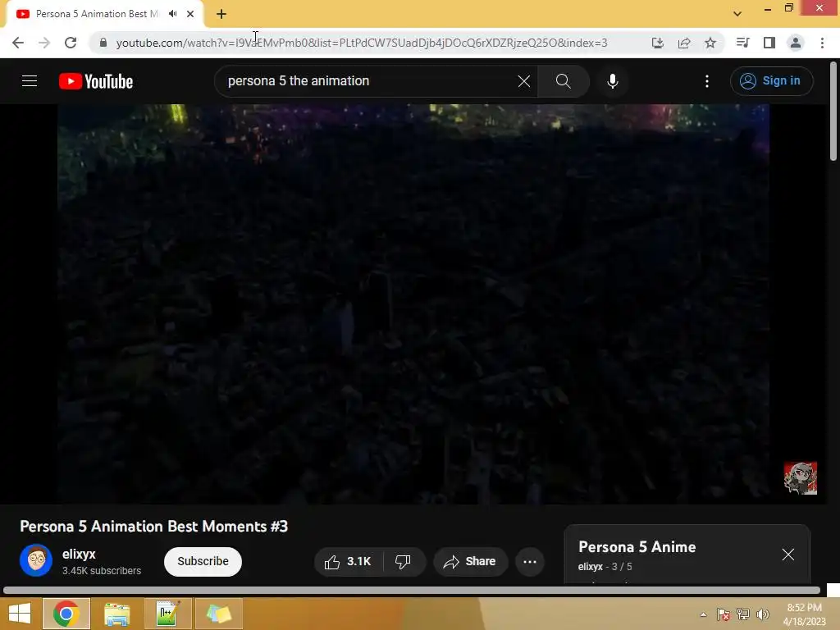
Task: Click the channel watermark in video corner
Action: coord(801,478)
